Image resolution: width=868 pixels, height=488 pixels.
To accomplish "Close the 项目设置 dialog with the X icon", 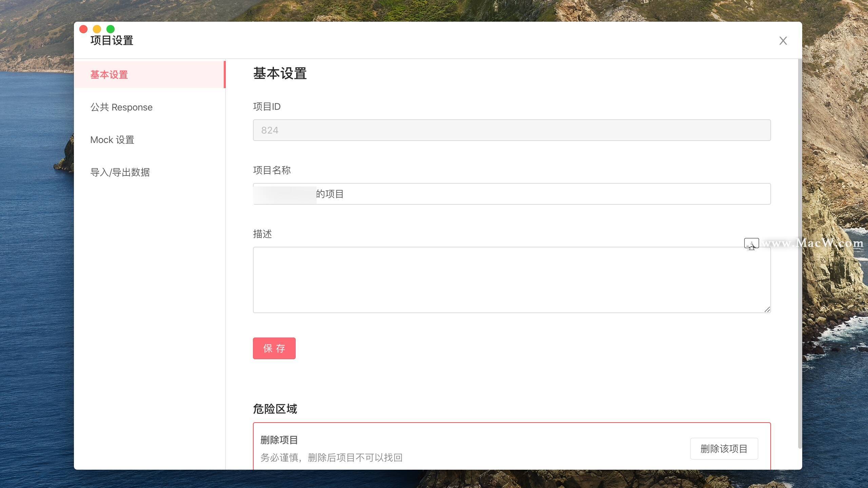I will (783, 41).
